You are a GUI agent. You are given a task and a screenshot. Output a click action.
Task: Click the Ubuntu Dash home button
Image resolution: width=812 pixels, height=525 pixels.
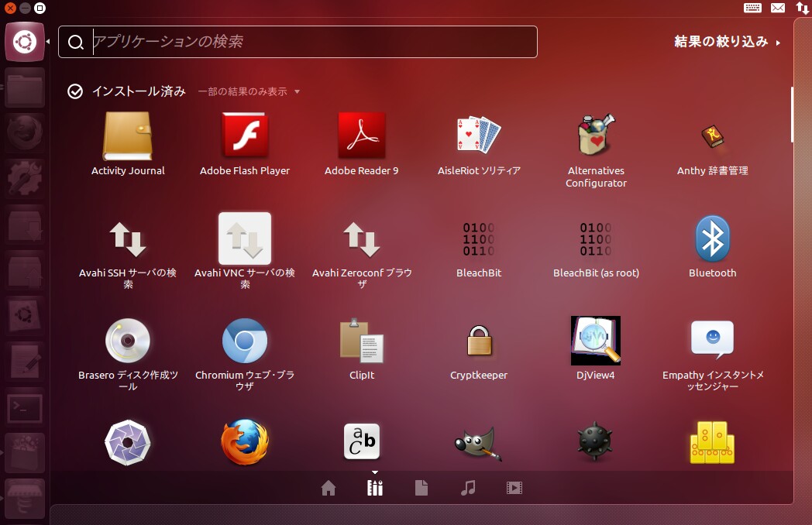click(x=25, y=42)
